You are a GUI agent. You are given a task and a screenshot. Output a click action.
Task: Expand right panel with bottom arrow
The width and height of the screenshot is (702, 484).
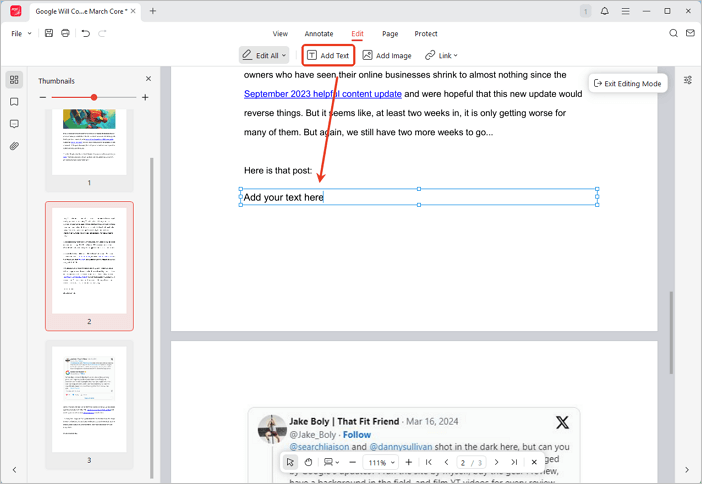pyautogui.click(x=687, y=470)
